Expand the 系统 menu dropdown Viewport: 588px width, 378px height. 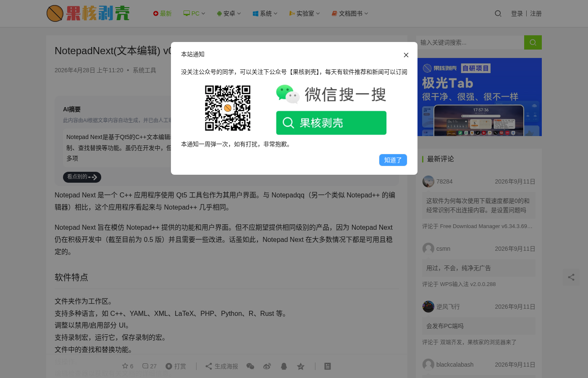(265, 13)
